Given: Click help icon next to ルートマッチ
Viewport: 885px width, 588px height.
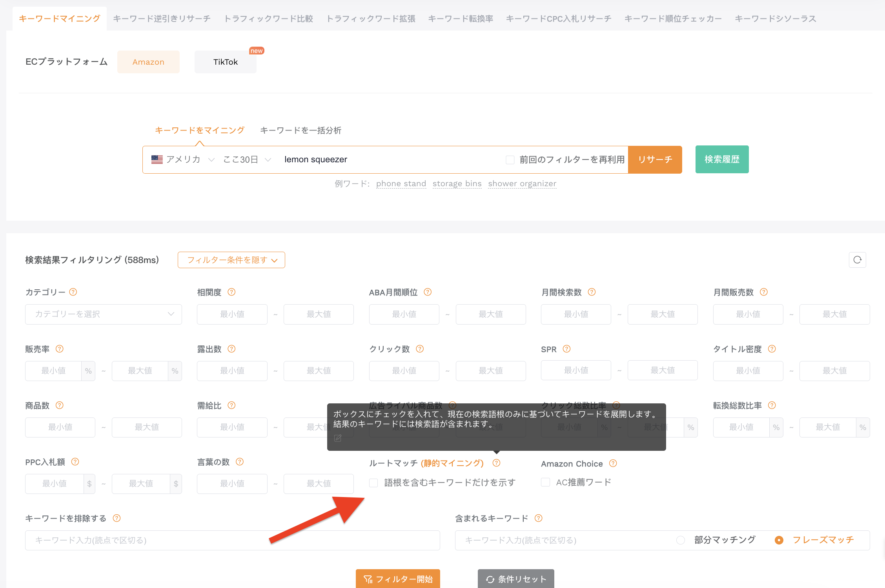Looking at the screenshot, I should pyautogui.click(x=496, y=463).
